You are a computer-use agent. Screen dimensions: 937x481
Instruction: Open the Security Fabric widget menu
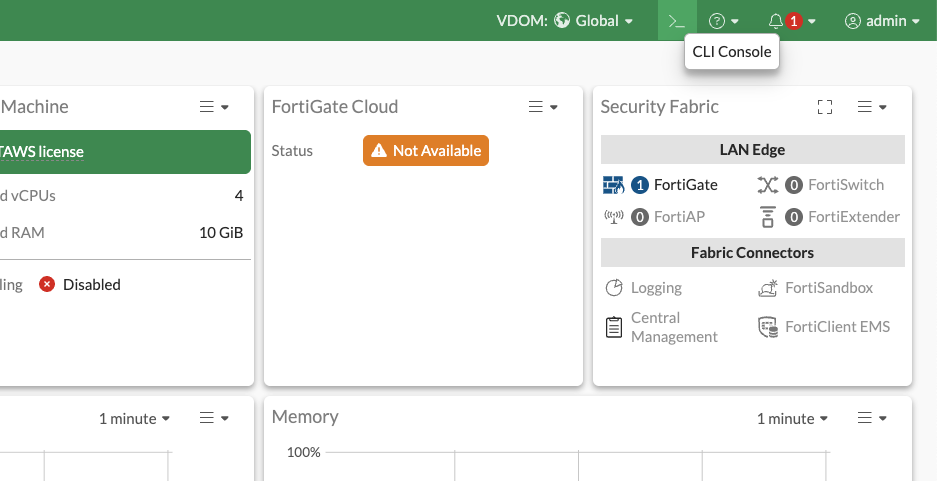click(872, 107)
